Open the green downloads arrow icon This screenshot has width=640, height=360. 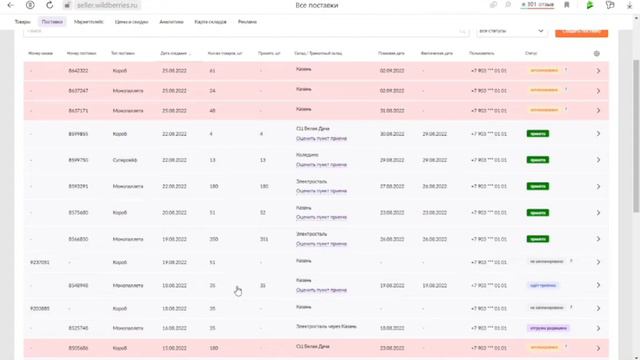[590, 5]
